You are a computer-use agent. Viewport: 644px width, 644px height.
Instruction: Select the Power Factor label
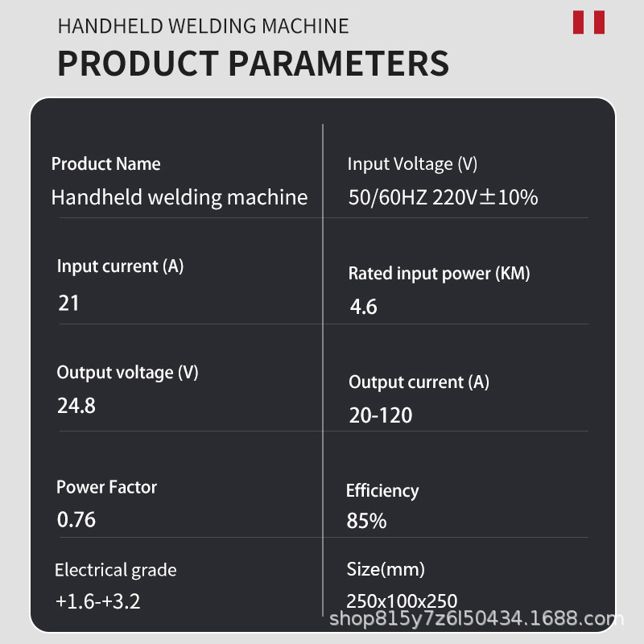pos(106,487)
